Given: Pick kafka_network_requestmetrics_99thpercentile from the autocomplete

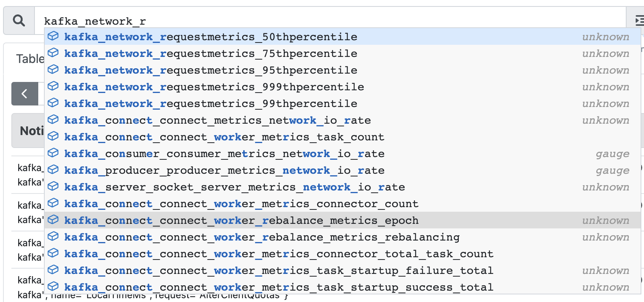Looking at the screenshot, I should [342, 103].
